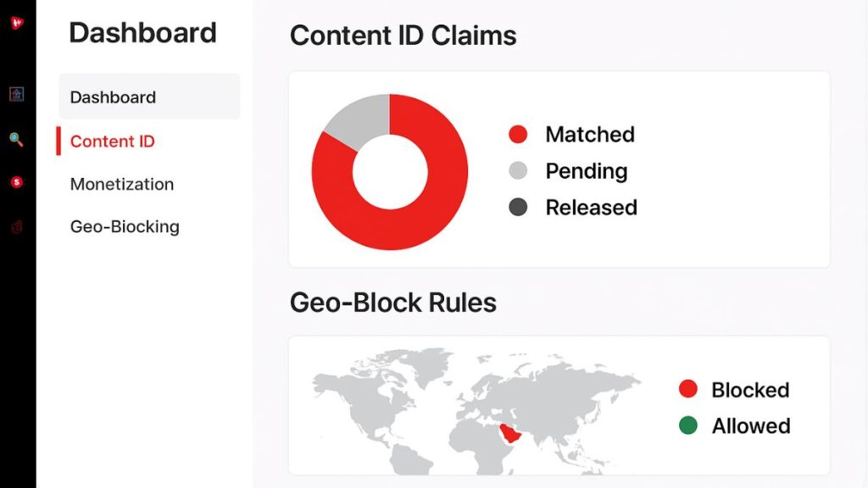Open the square home icon in rail
868x488 pixels.
pyautogui.click(x=17, y=94)
